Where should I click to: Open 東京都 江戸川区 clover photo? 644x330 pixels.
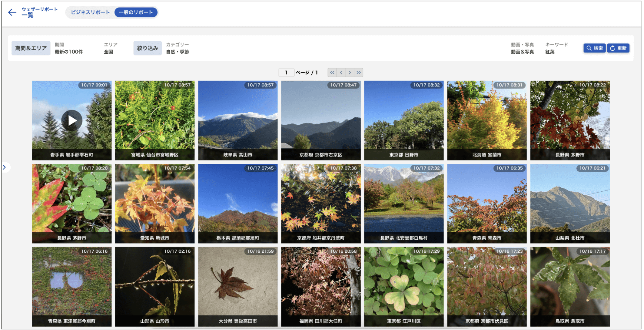click(x=403, y=286)
